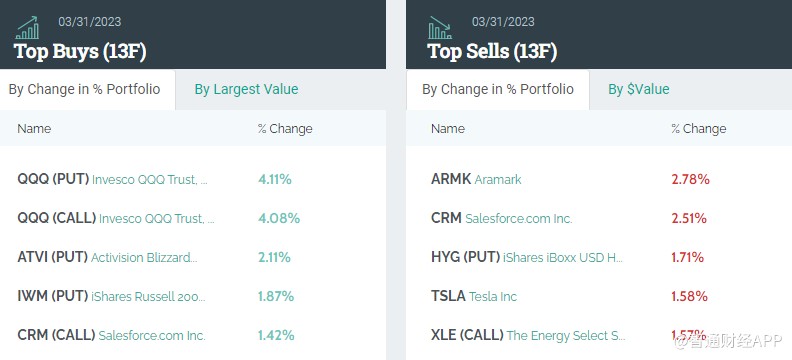This screenshot has height=360, width=792.
Task: Open the CRM (CALL) Salesforce.com link
Action: tap(111, 335)
